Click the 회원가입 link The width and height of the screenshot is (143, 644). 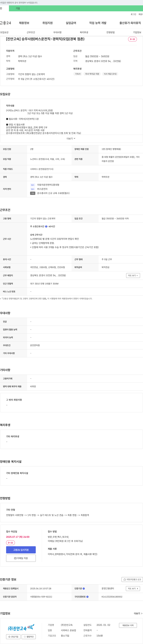coord(141,14)
